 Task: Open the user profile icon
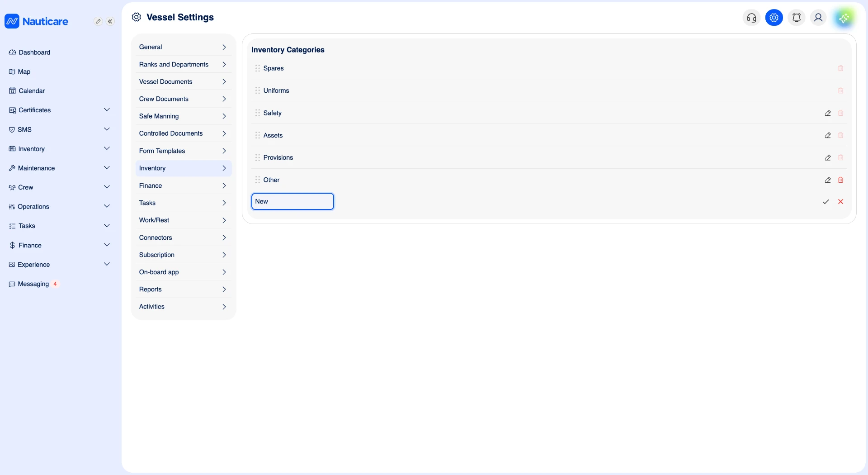(x=818, y=18)
